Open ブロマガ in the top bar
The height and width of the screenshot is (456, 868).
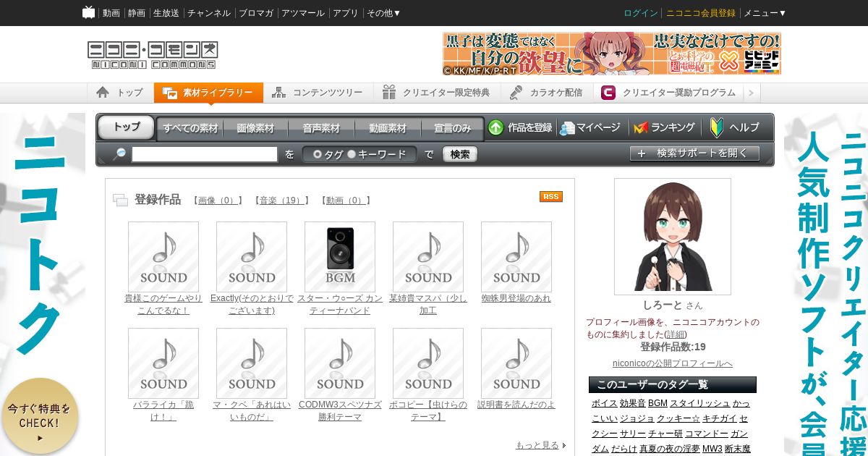click(256, 13)
